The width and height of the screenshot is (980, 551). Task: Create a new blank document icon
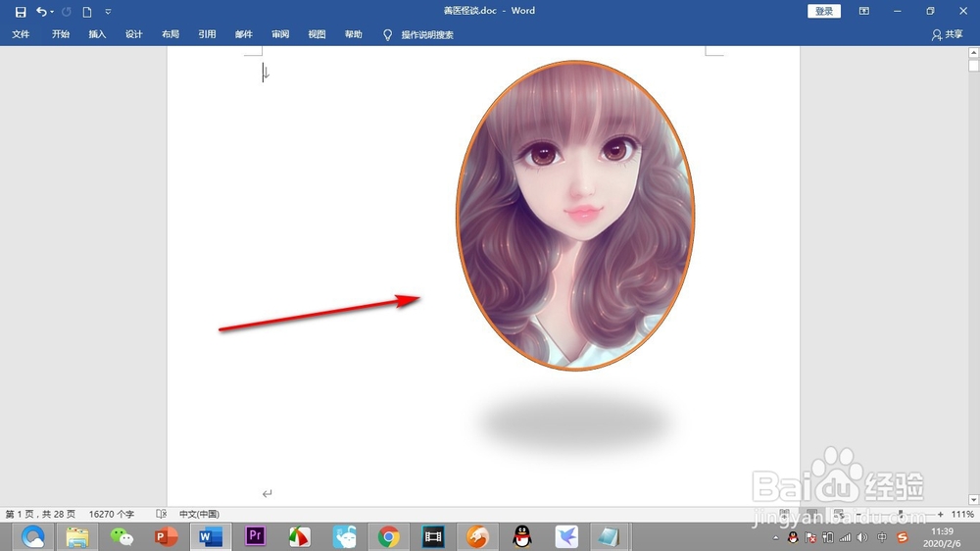pyautogui.click(x=87, y=11)
